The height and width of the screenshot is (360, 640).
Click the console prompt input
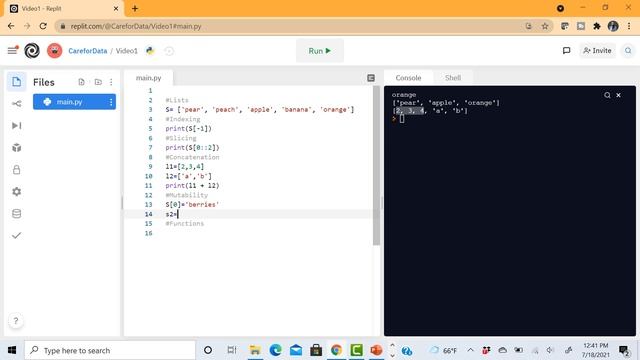tap(402, 118)
